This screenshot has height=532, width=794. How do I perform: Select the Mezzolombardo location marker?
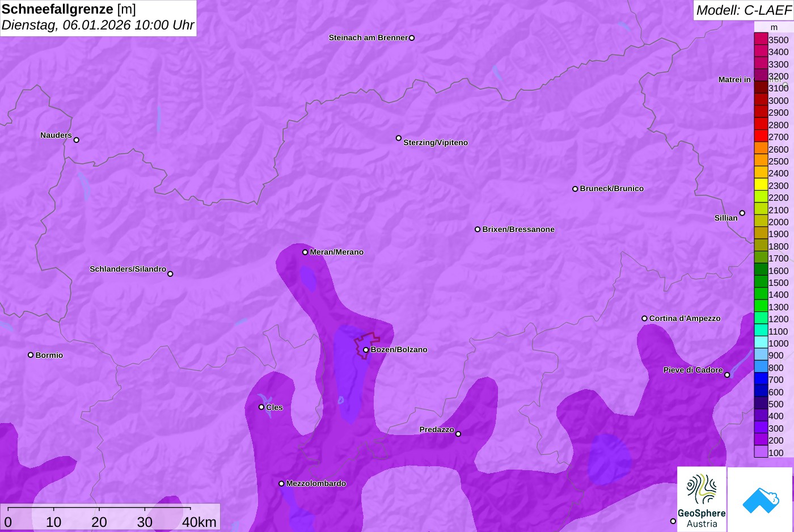tap(281, 484)
